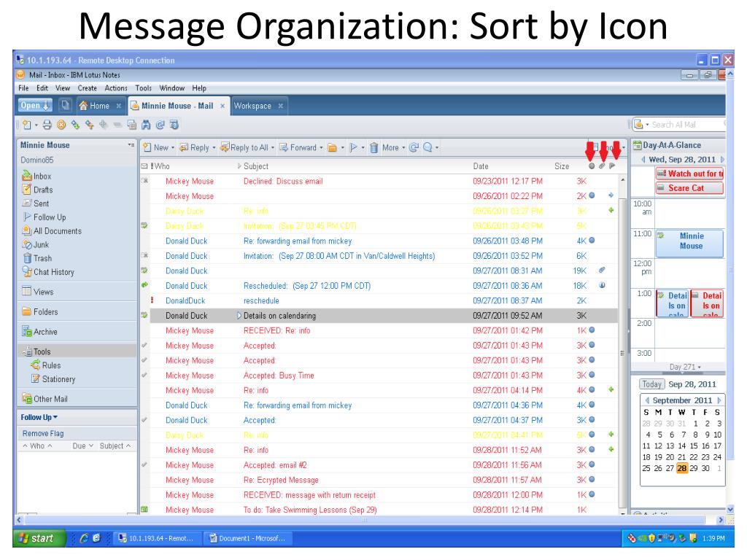Expand the Details on calendaring message thread
Screen dimensions: 747x560
point(239,316)
